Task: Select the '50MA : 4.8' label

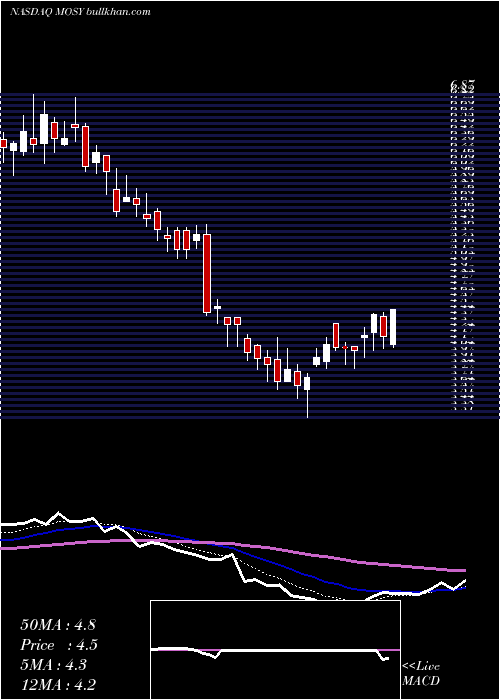Action: pyautogui.click(x=58, y=625)
